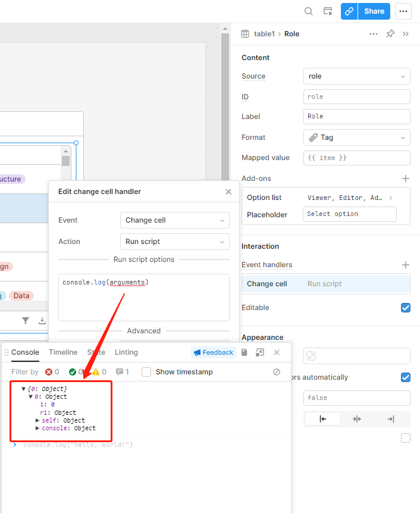The height and width of the screenshot is (513, 420).
Task: Click the Share button
Action: [374, 11]
